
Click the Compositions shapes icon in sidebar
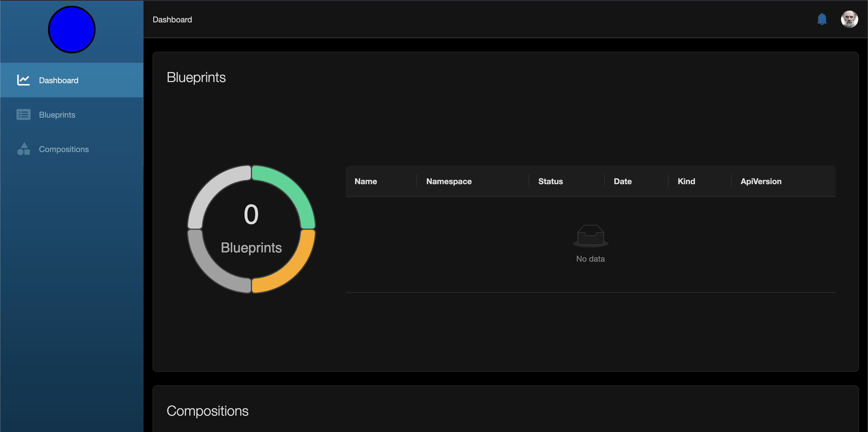pos(23,149)
